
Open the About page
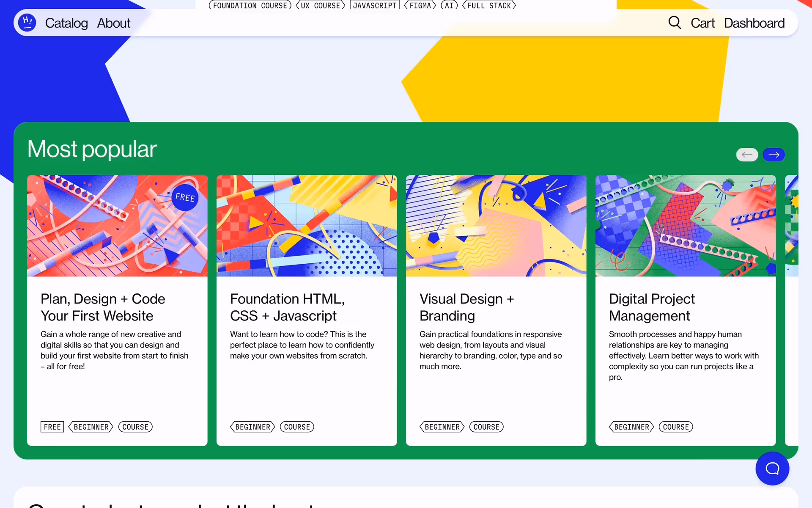tap(113, 23)
